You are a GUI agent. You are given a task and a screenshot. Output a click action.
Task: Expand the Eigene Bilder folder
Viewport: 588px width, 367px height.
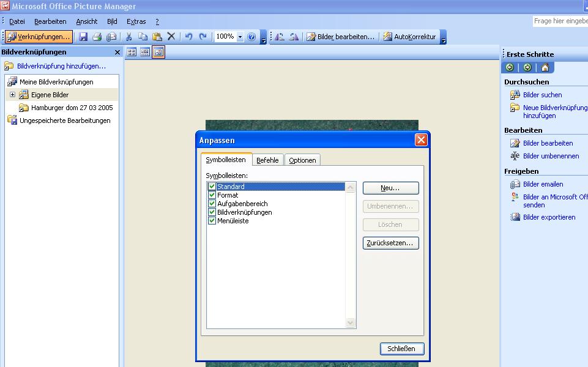[12, 94]
